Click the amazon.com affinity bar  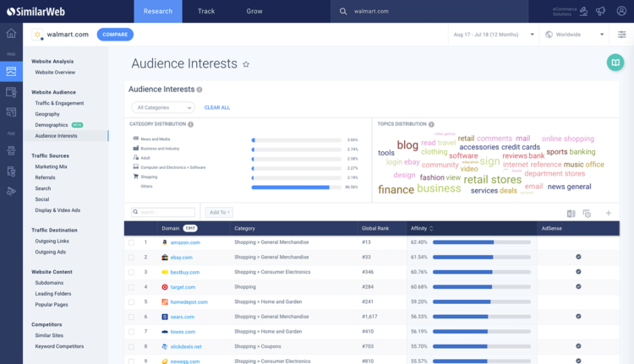click(x=482, y=242)
